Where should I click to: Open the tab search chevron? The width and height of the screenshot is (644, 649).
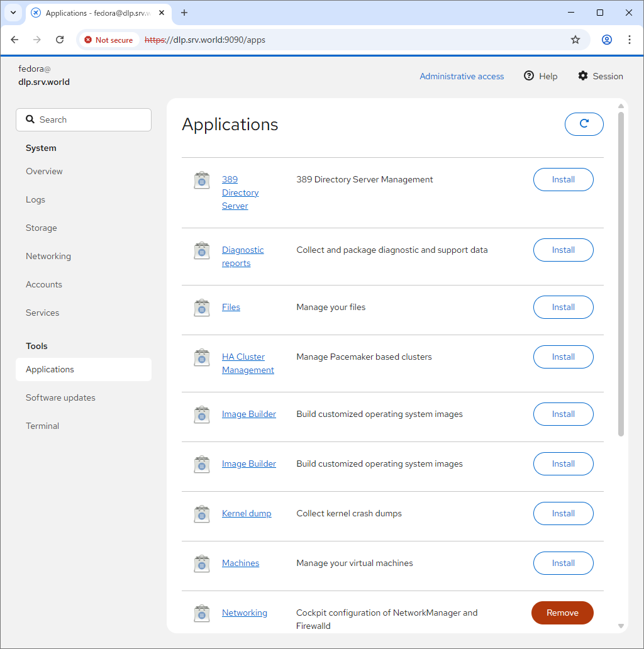pyautogui.click(x=13, y=13)
